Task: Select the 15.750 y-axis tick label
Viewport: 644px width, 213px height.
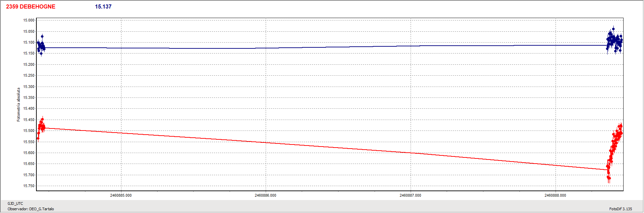Action: (29, 186)
